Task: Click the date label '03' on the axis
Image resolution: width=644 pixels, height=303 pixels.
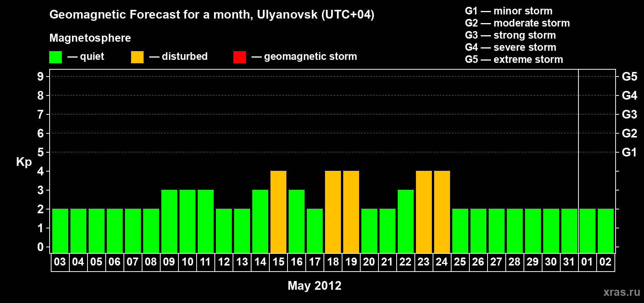Action: click(60, 262)
